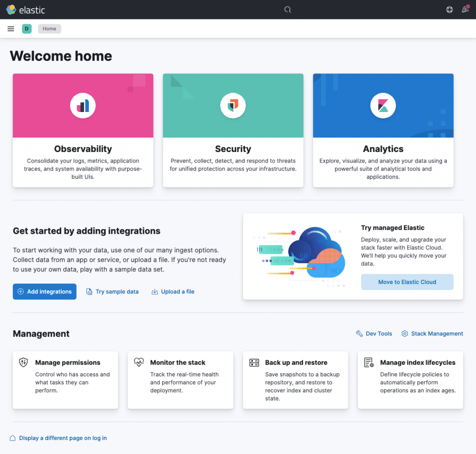Click the Welcome home heading

(x=61, y=56)
